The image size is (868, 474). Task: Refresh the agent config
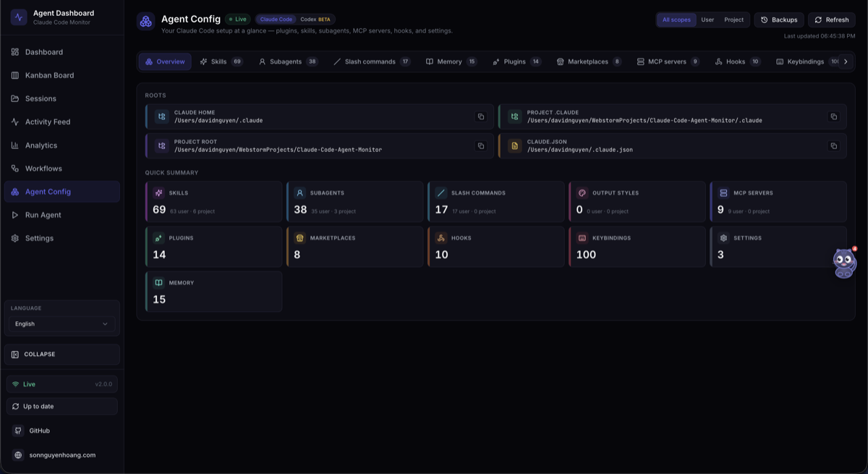(831, 20)
